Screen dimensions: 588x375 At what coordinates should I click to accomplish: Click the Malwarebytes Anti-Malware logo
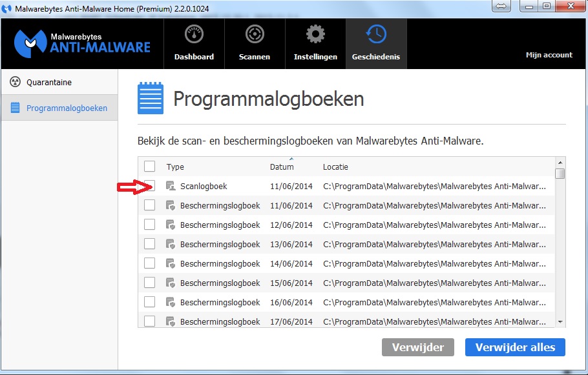tap(81, 43)
